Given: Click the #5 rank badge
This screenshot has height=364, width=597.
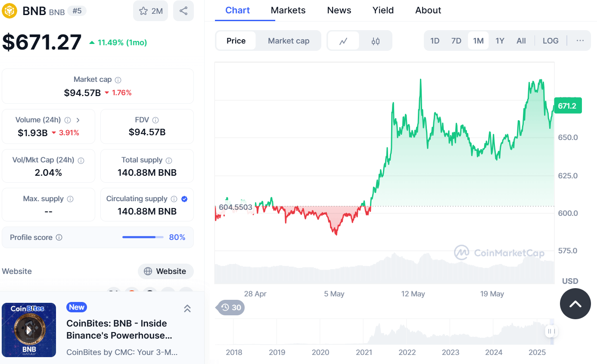Looking at the screenshot, I should (77, 11).
